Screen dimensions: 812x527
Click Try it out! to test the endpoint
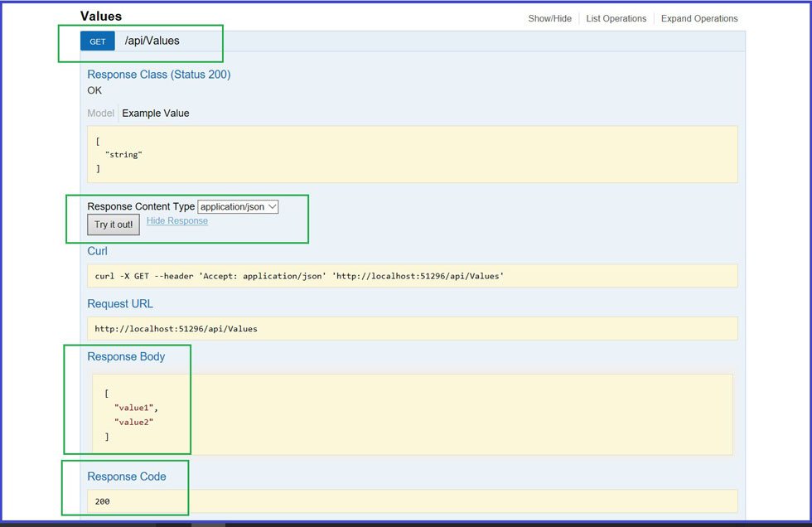pyautogui.click(x=113, y=225)
